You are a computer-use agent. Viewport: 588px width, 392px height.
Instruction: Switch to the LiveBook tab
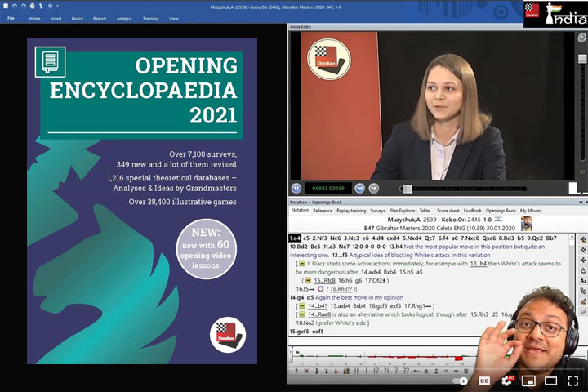point(472,210)
